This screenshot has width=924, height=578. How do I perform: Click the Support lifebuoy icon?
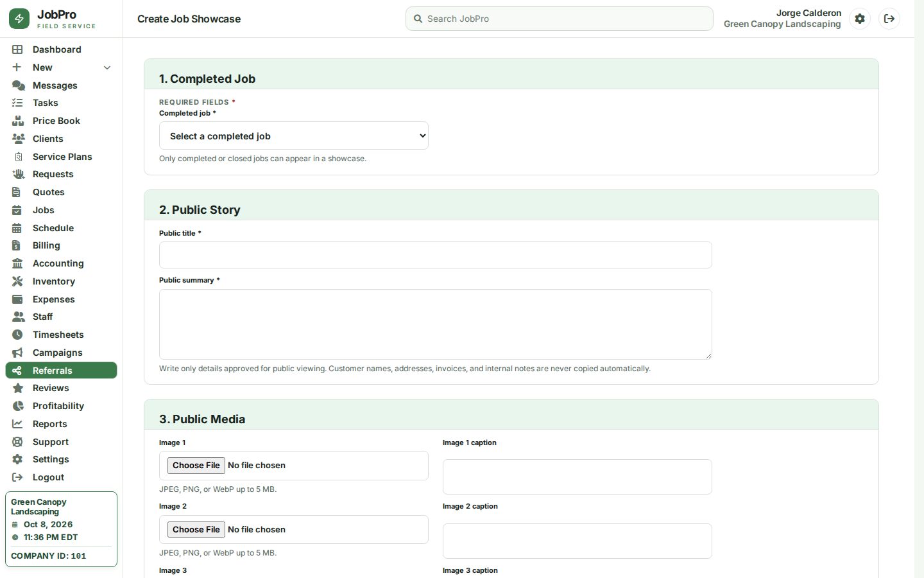17,442
